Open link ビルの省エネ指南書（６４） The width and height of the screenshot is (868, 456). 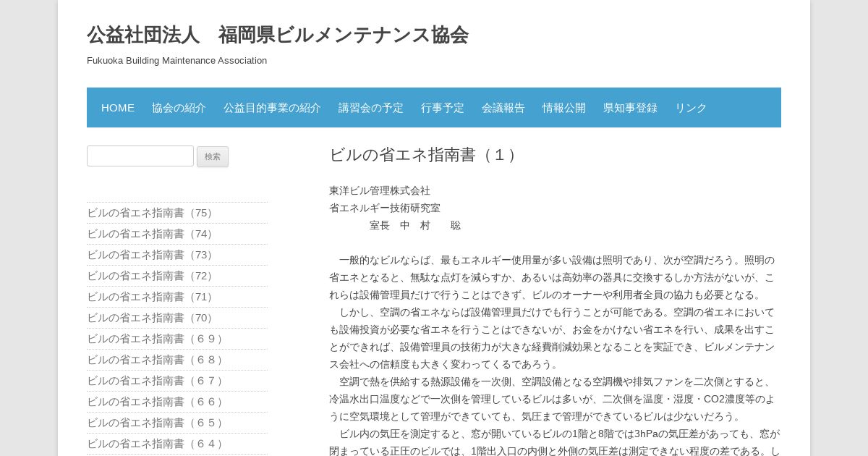[x=157, y=444]
